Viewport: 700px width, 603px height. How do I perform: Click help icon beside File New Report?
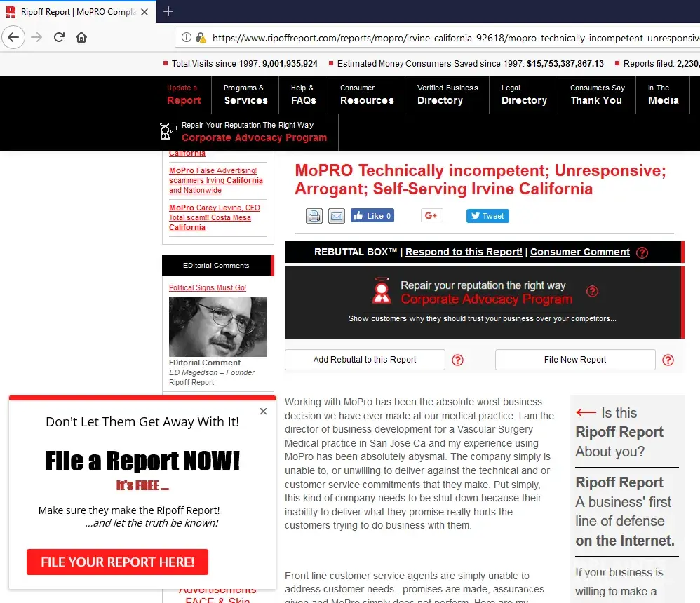668,360
